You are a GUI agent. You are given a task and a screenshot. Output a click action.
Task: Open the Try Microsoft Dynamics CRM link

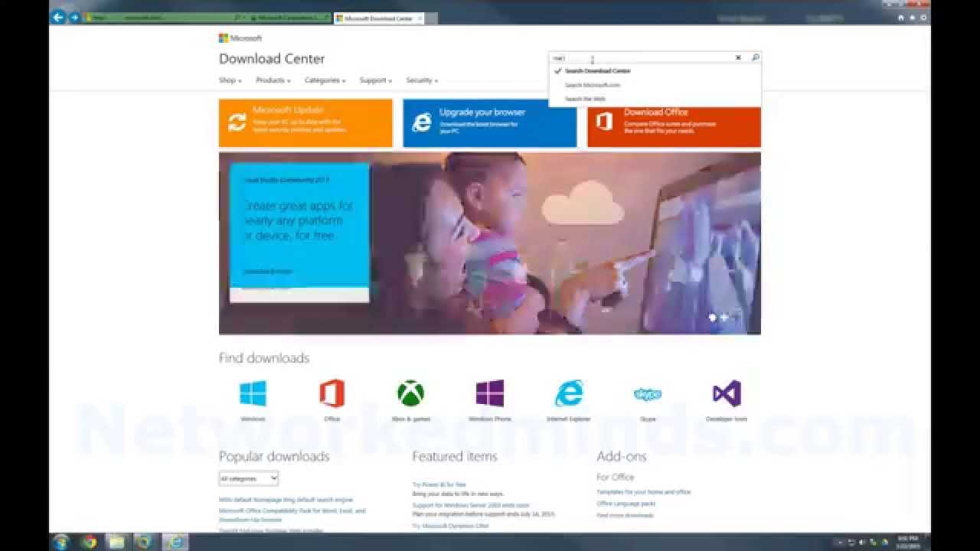450,527
